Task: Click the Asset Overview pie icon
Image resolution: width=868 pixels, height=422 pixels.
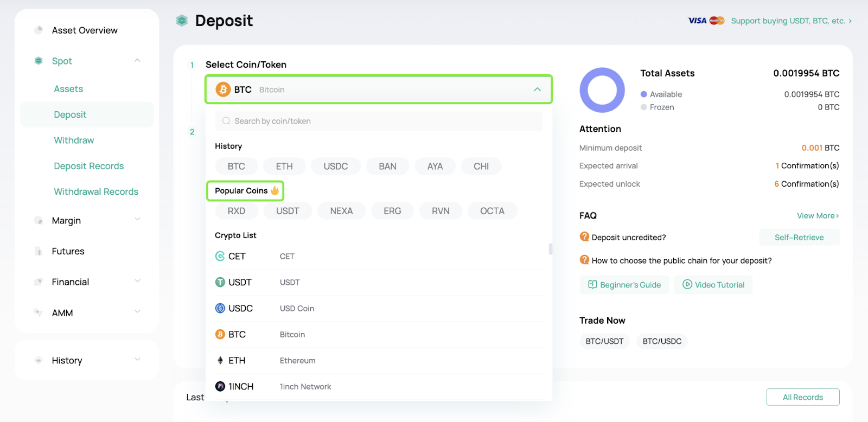Action: pos(39,30)
